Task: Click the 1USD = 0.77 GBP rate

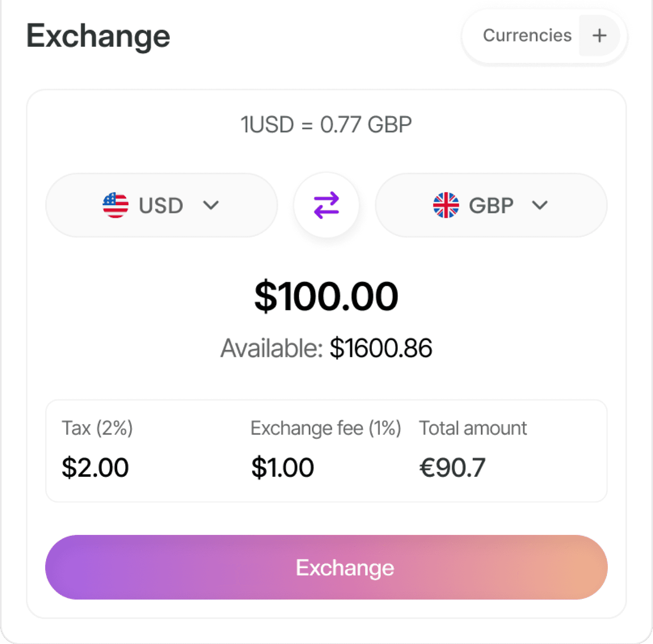Action: 326,124
